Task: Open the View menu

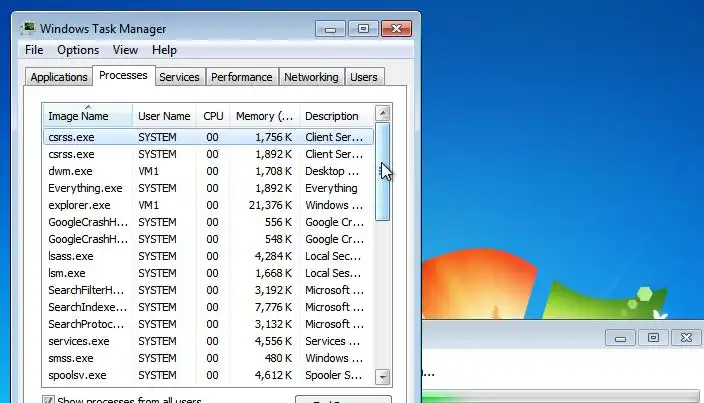Action: point(125,50)
